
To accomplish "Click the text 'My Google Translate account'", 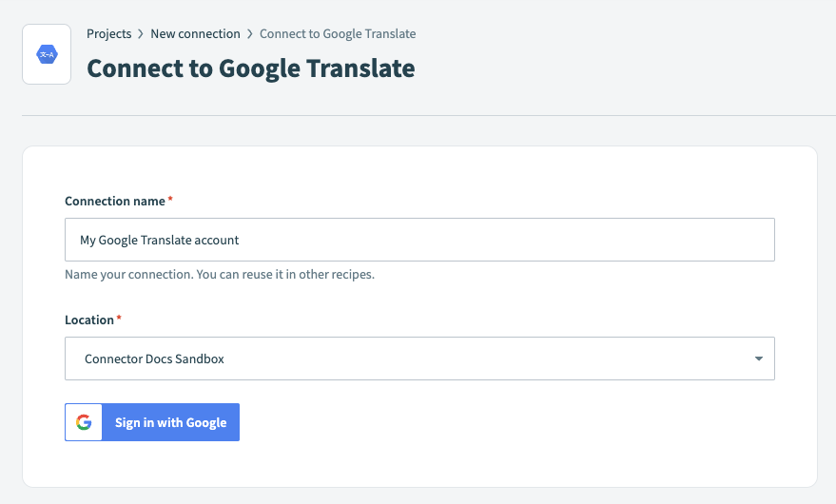I will coord(159,241).
